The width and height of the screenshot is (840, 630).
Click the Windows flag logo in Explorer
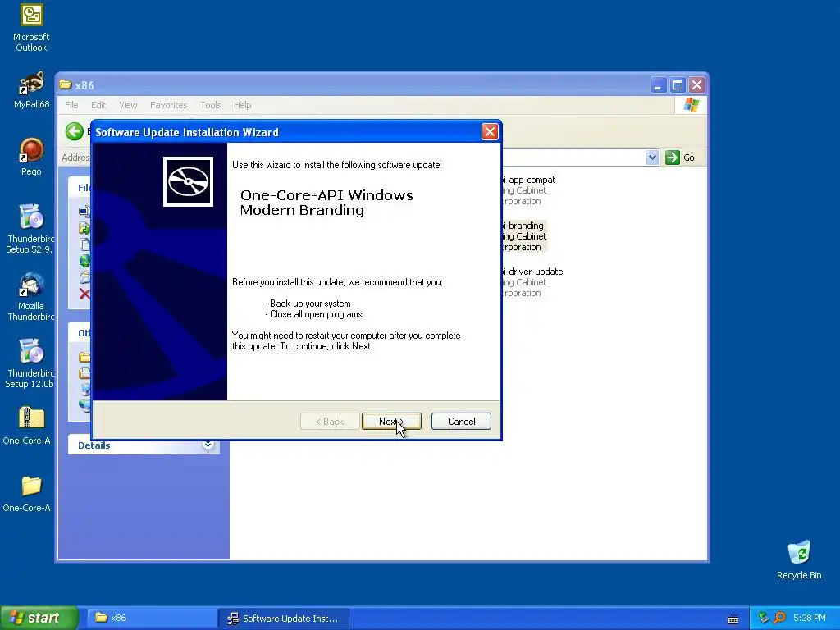[691, 104]
